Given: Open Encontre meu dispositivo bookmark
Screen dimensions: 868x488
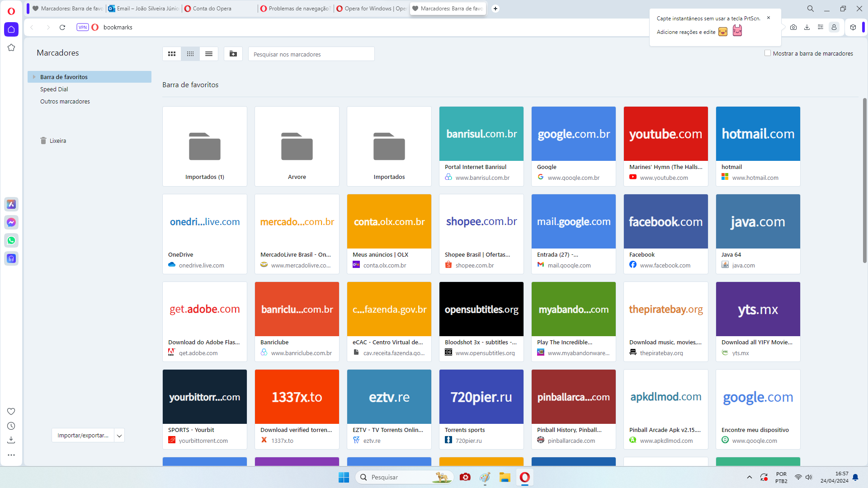Looking at the screenshot, I should pos(758,409).
